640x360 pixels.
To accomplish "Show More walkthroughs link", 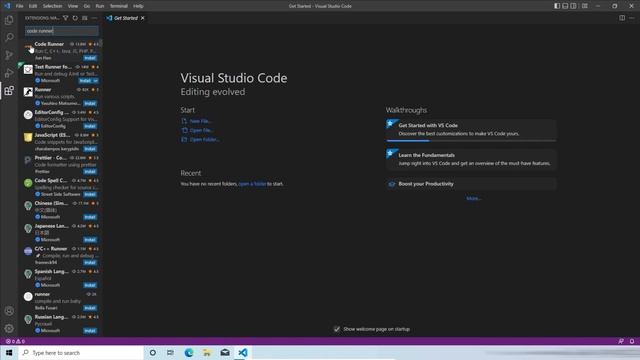I will coord(474,198).
